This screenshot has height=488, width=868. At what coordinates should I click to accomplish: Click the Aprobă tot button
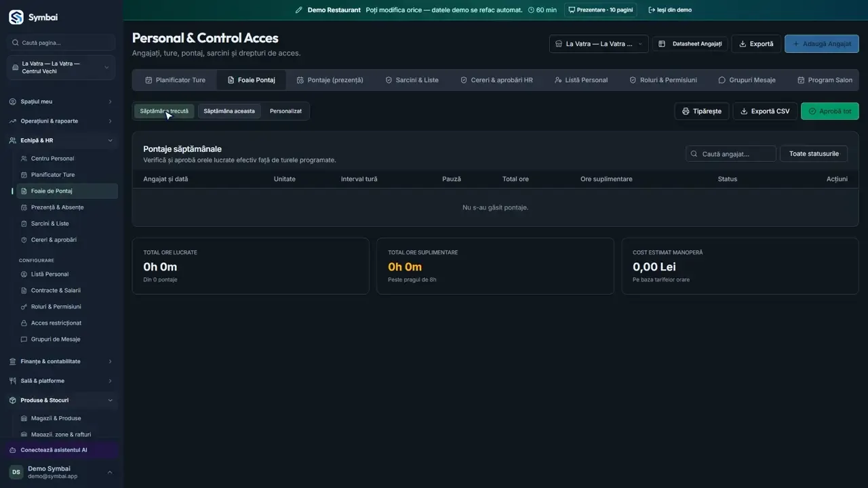click(x=830, y=111)
